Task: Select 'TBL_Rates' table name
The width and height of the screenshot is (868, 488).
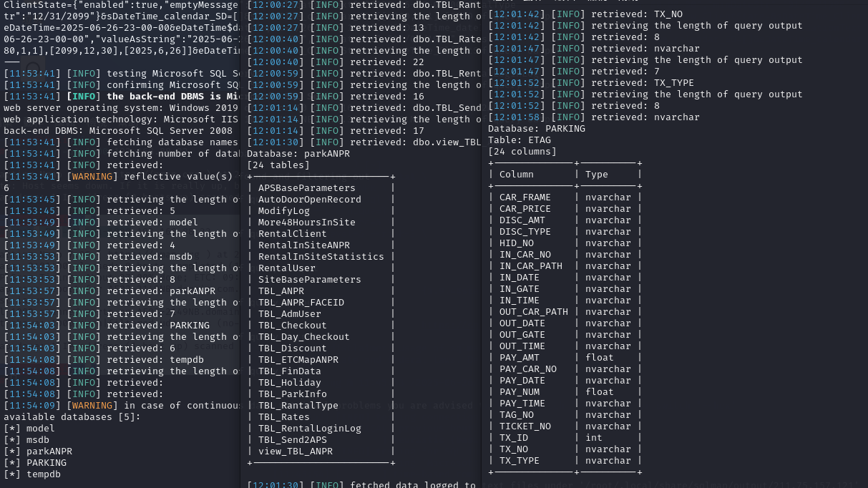Action: [284, 417]
